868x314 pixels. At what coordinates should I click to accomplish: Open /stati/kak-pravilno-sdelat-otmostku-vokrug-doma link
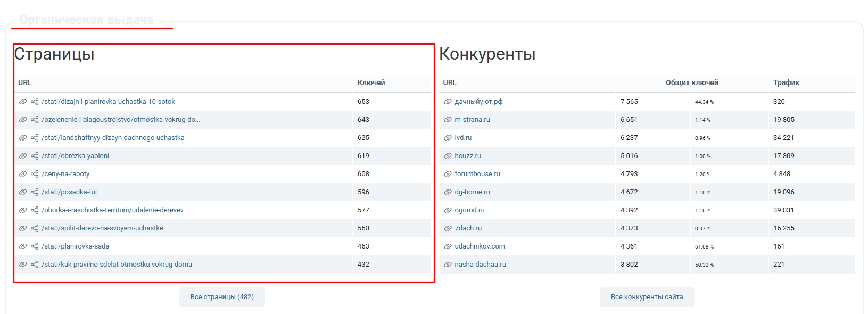pos(117,265)
